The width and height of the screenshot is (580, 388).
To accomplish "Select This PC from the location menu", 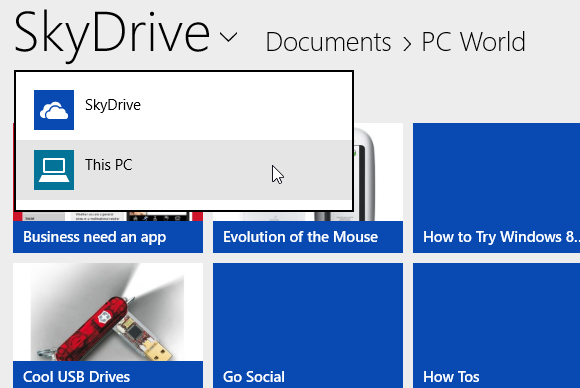I will (x=184, y=170).
